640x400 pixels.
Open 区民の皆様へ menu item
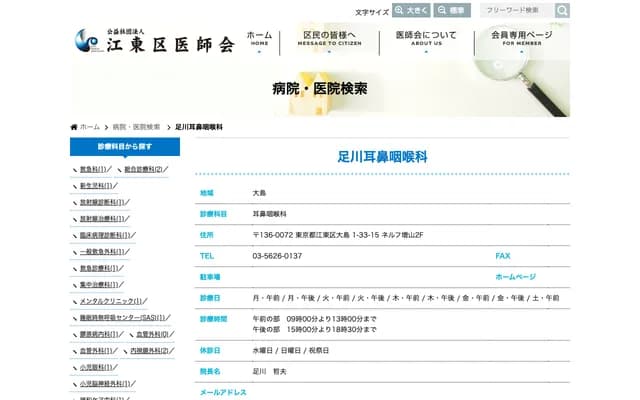coord(329,39)
